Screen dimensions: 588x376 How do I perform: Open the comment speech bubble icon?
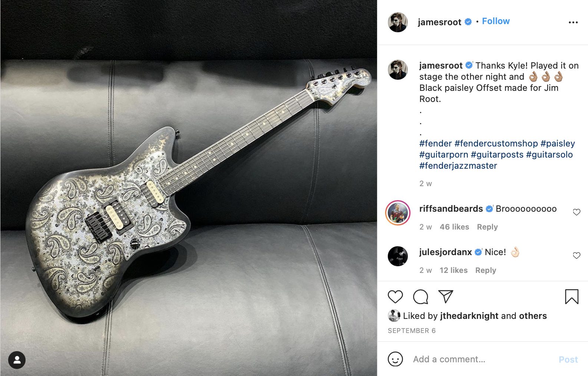tap(420, 297)
